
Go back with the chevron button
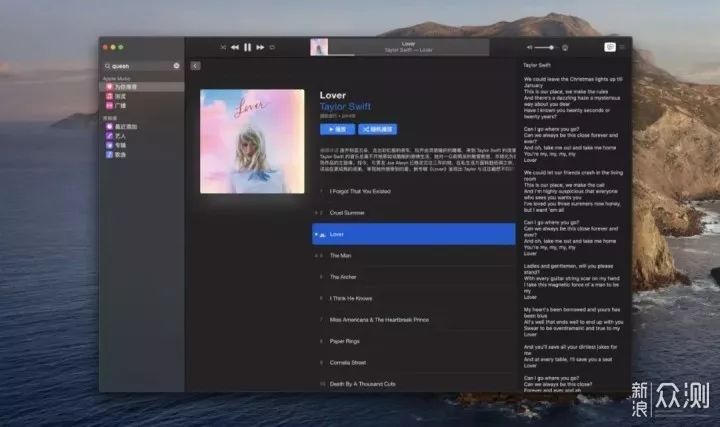pos(195,66)
